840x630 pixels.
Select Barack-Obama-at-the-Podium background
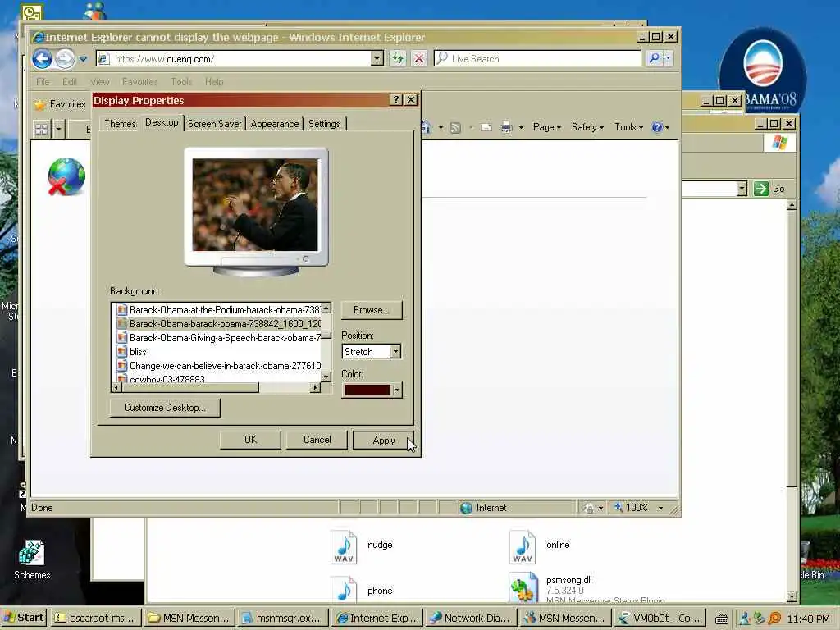(218, 309)
